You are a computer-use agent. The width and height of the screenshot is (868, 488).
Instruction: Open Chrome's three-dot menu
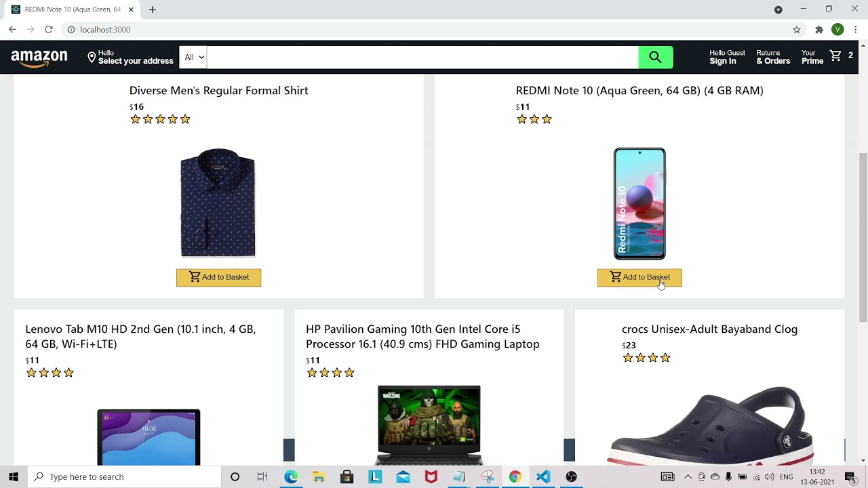(856, 30)
